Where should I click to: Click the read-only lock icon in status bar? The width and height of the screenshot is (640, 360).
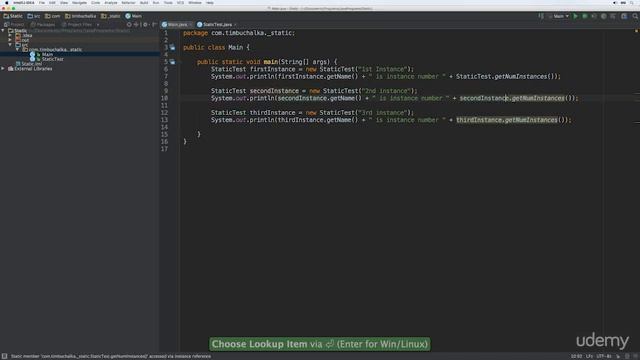click(618, 356)
